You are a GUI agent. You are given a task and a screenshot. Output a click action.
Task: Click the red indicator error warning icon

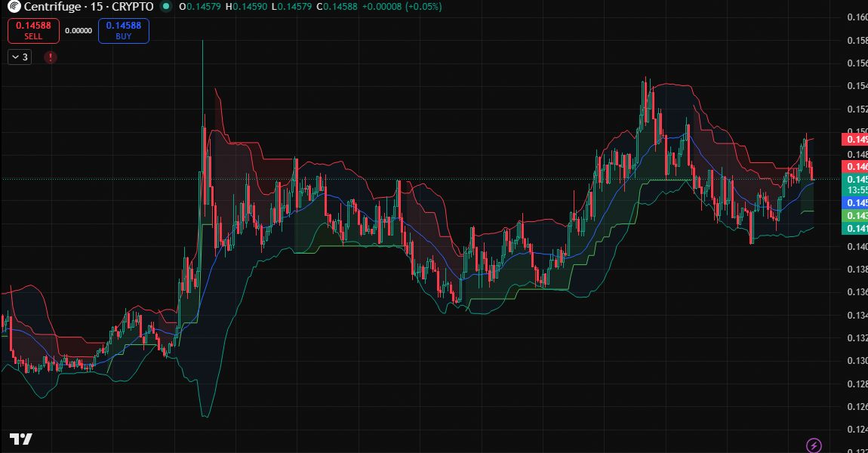(50, 57)
